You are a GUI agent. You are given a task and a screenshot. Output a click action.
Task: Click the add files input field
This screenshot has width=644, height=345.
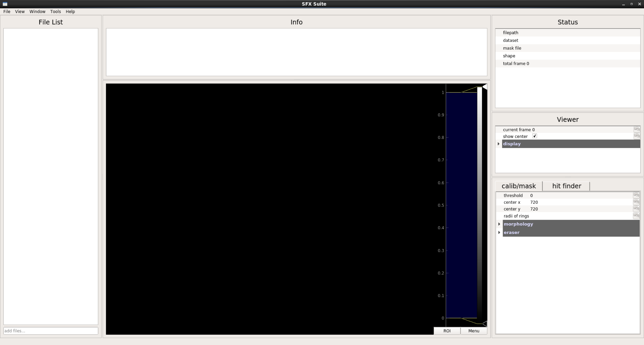(x=50, y=330)
